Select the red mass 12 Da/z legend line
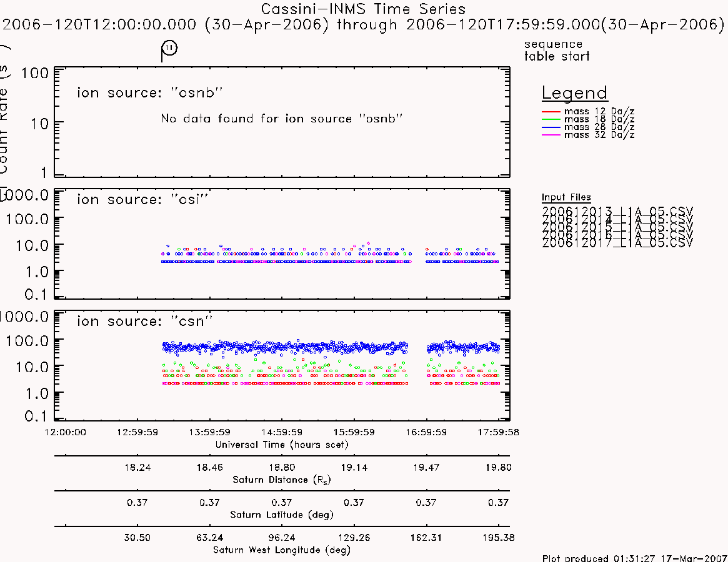This screenshot has width=728, height=562. [551, 112]
